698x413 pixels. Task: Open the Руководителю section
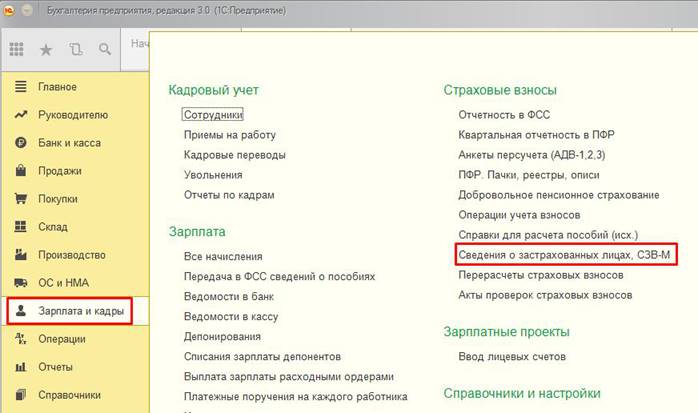pos(72,115)
